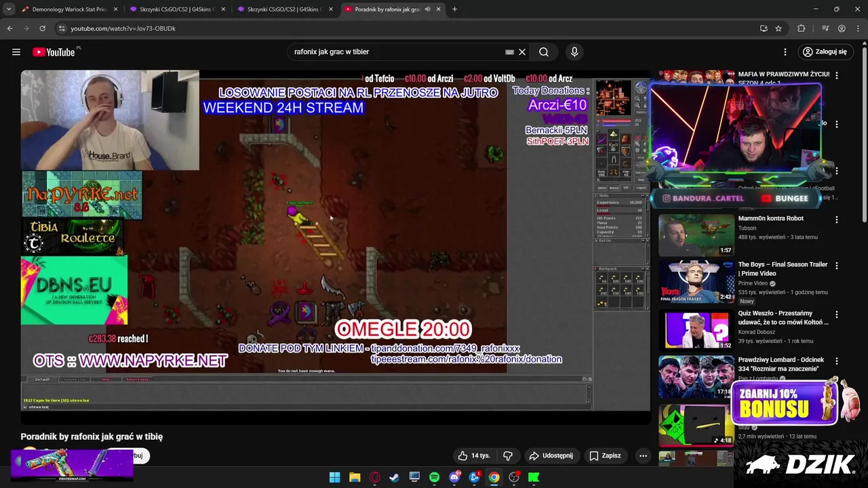Click ZGARNIJ 10% BONUSU overlay banner
Screen dimensions: 868x488
785,404
